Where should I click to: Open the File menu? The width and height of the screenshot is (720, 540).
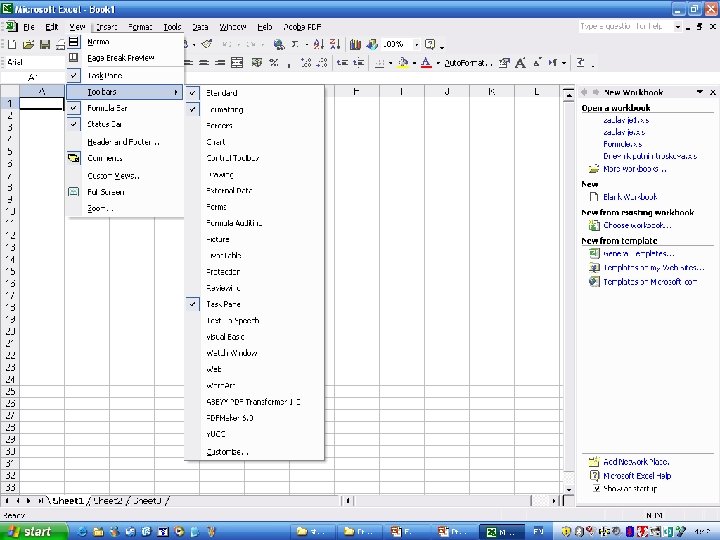point(28,27)
